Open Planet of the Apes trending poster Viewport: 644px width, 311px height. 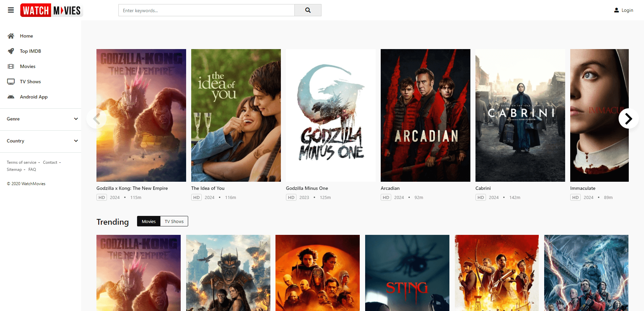228,273
